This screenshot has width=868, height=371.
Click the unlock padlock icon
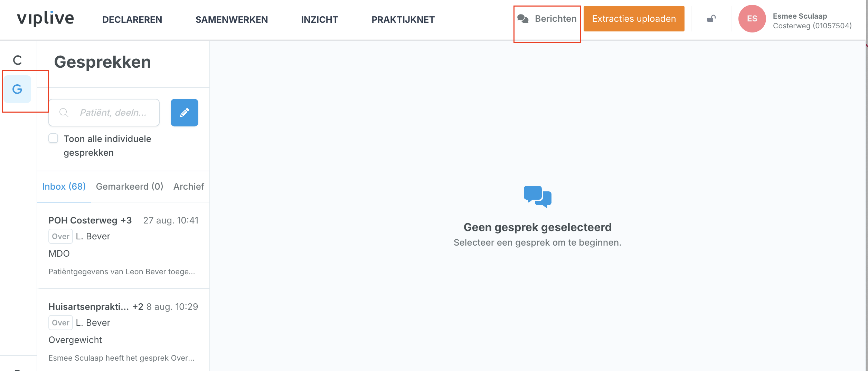711,19
